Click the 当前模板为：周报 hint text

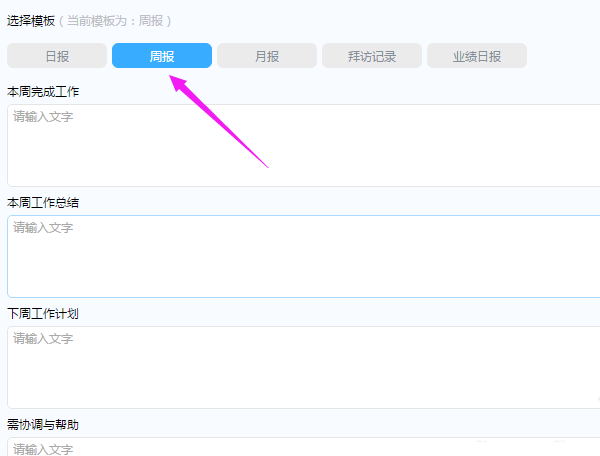click(115, 21)
